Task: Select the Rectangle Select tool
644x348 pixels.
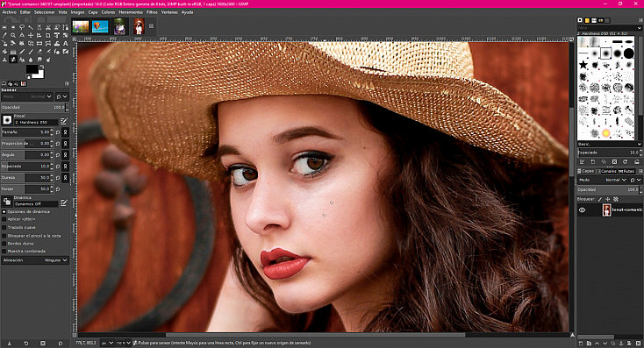Action: click(4, 27)
